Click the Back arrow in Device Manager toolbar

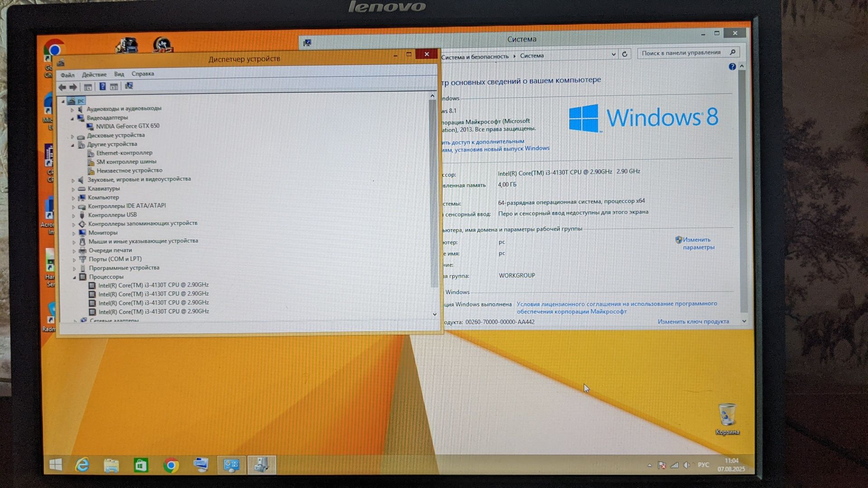click(62, 87)
